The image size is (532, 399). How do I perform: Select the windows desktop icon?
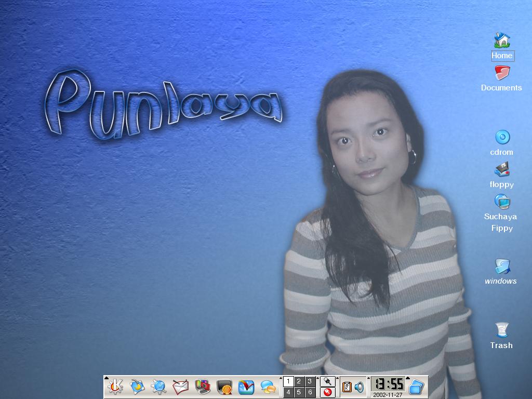pos(502,266)
